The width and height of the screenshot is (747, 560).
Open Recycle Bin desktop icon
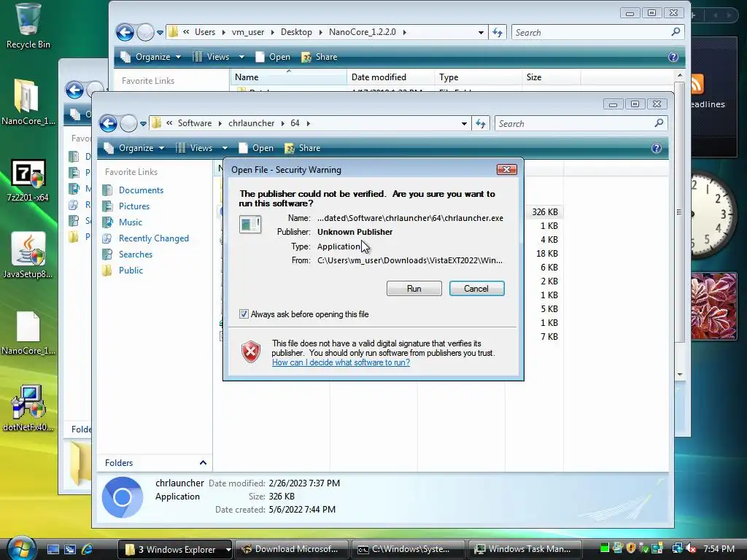(x=28, y=26)
